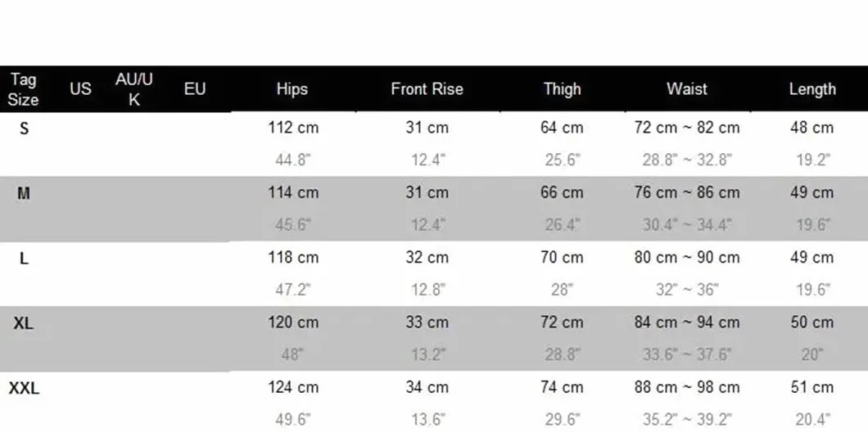Select the EU column header
The image size is (868, 433).
[195, 89]
